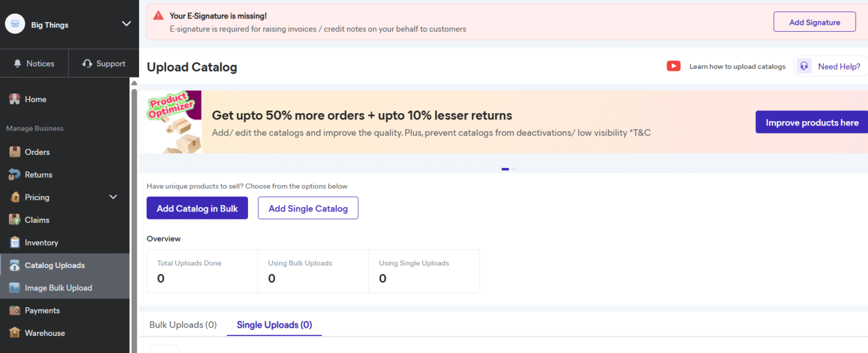Click the Warehouse building icon
Screen dimensions: 868x353
(x=15, y=333)
